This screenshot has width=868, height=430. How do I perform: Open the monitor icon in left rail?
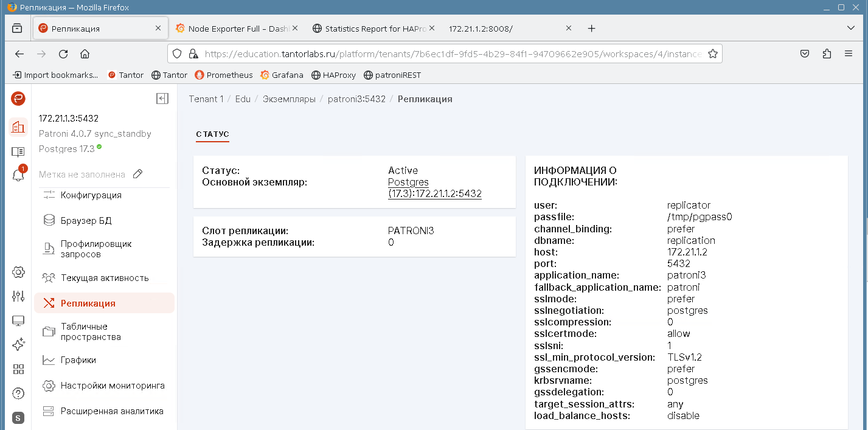pyautogui.click(x=18, y=321)
